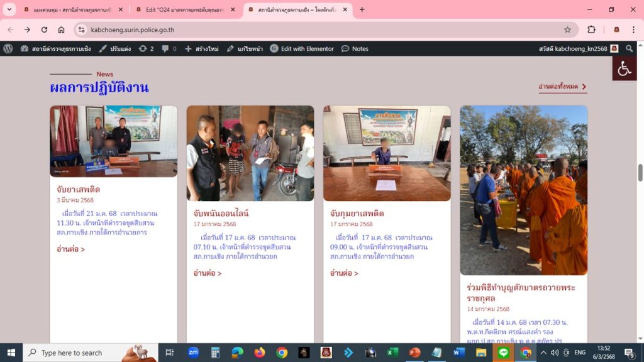Expand the Chrome tab search dropdown
The image size is (644, 362).
9,9
